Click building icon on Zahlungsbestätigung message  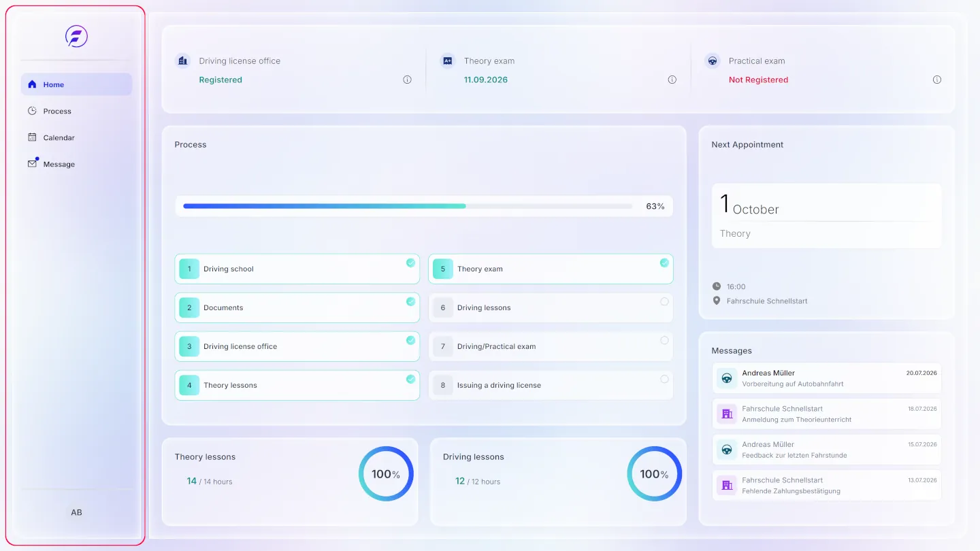(727, 485)
